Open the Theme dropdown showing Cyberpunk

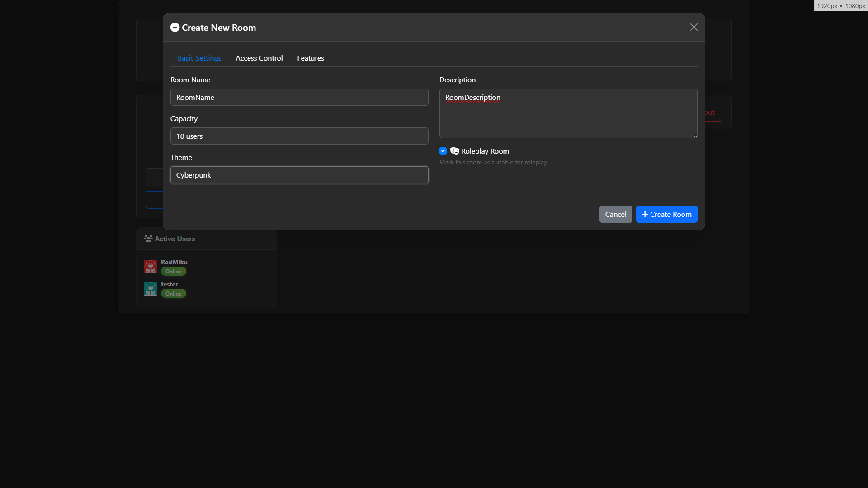299,175
